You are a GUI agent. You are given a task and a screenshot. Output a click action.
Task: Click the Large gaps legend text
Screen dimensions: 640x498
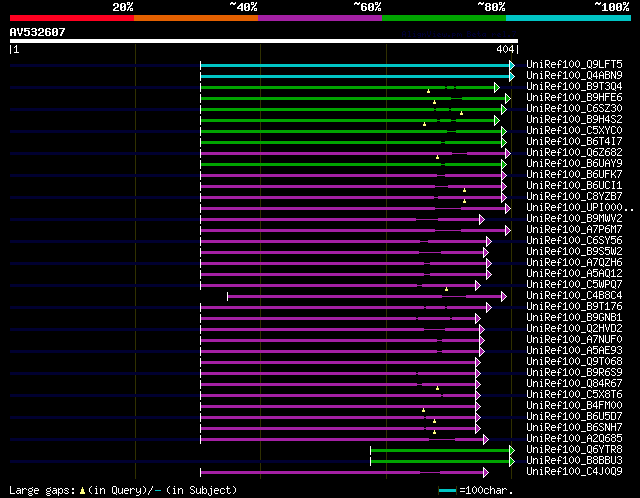123,490
